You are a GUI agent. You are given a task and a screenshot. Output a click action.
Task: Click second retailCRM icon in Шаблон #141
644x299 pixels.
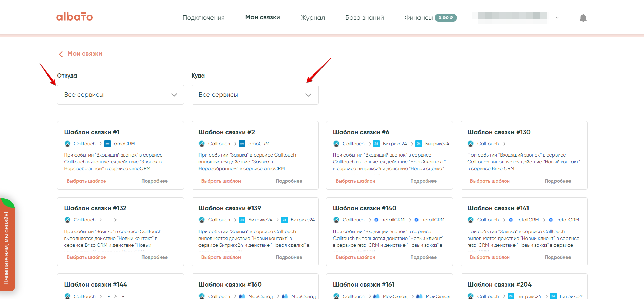click(551, 220)
